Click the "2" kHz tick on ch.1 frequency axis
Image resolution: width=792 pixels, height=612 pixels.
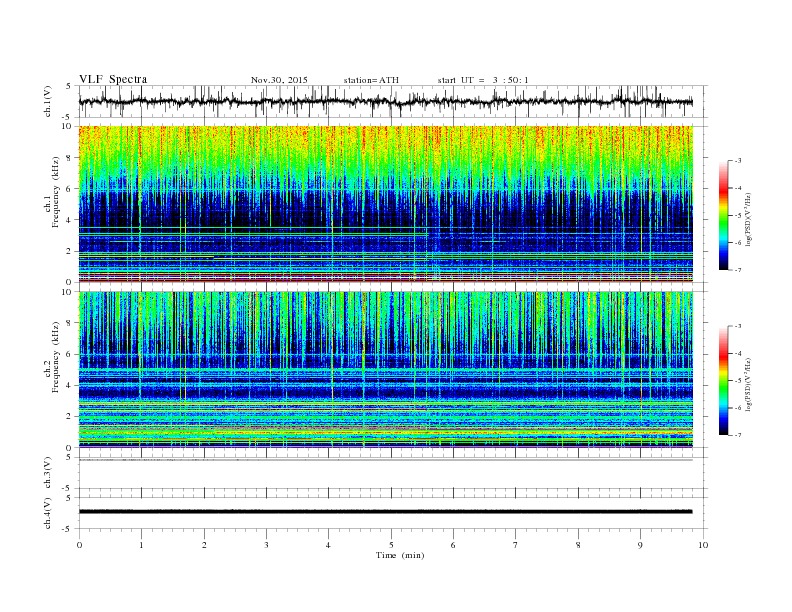pyautogui.click(x=70, y=251)
